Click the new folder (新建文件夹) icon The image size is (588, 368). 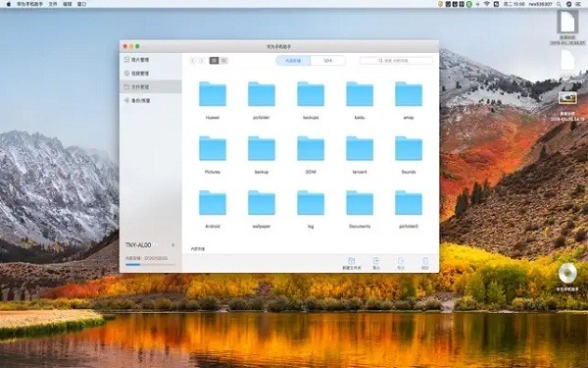coord(352,261)
